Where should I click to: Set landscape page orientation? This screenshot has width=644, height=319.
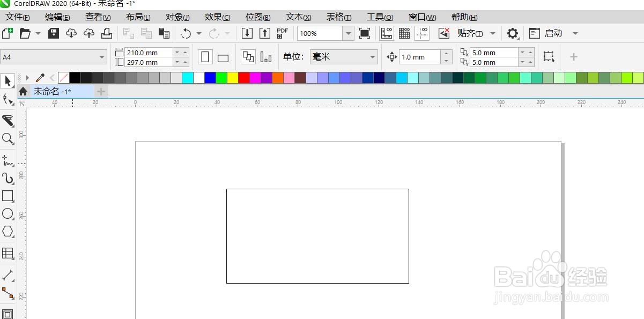[223, 57]
